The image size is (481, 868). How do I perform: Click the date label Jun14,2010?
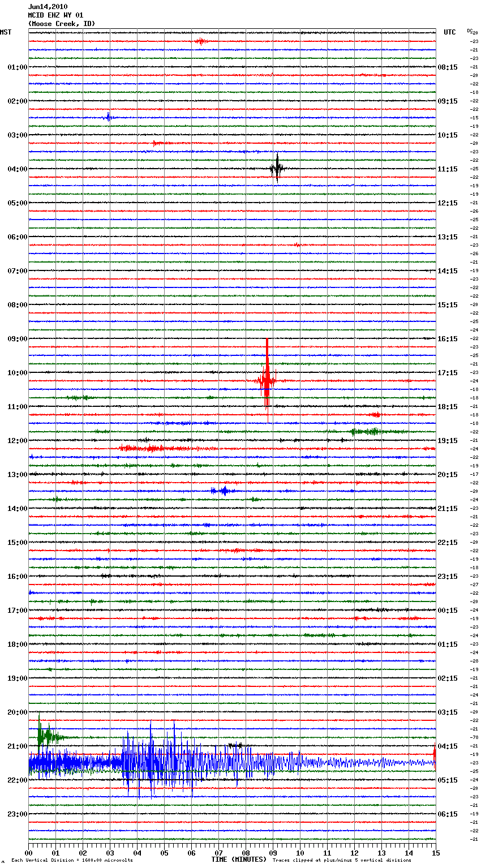click(48, 7)
